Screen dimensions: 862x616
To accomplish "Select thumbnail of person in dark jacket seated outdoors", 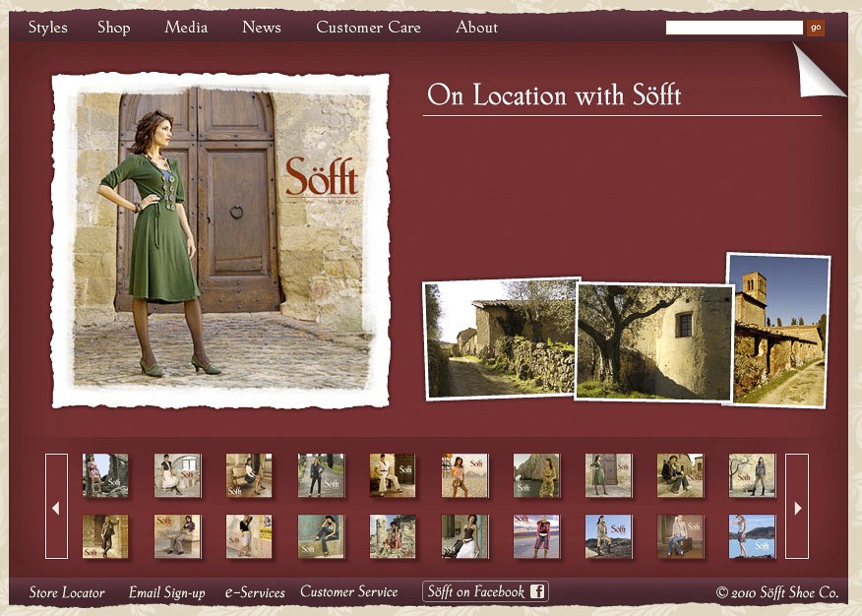I will 680,475.
